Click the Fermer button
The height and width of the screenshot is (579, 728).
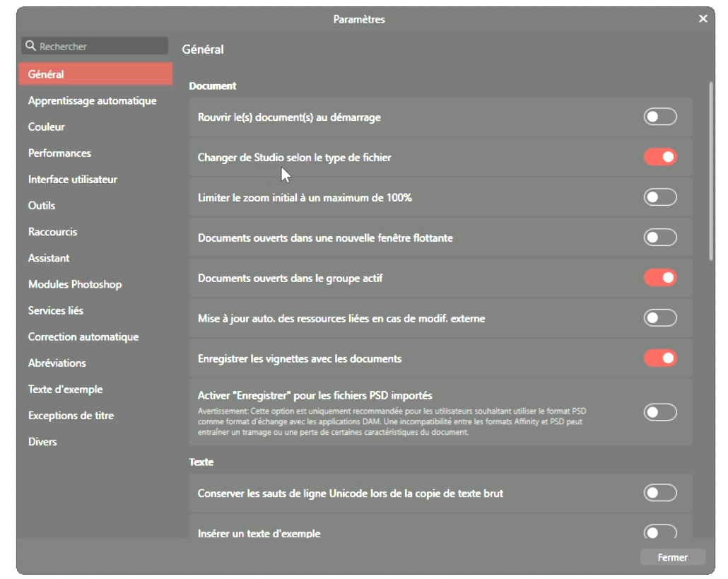pyautogui.click(x=672, y=558)
